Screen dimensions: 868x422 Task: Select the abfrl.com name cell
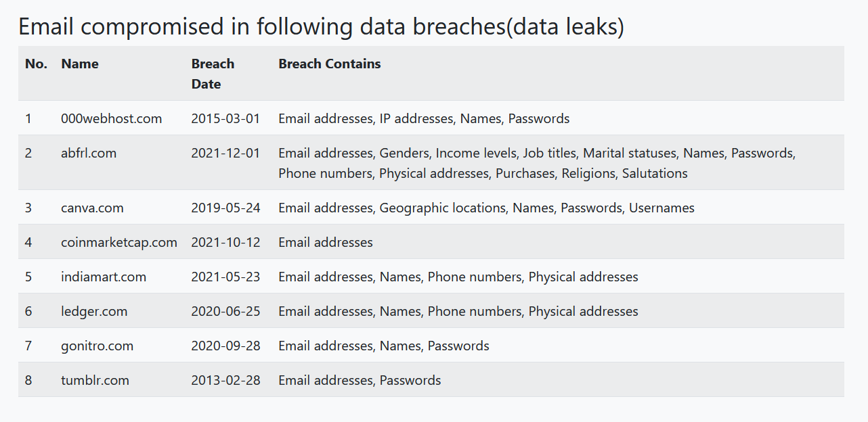click(x=89, y=153)
